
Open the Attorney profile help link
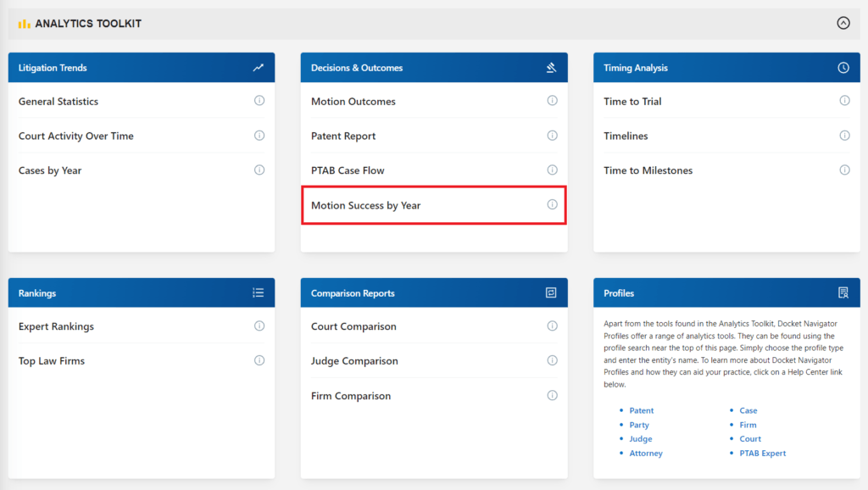645,453
